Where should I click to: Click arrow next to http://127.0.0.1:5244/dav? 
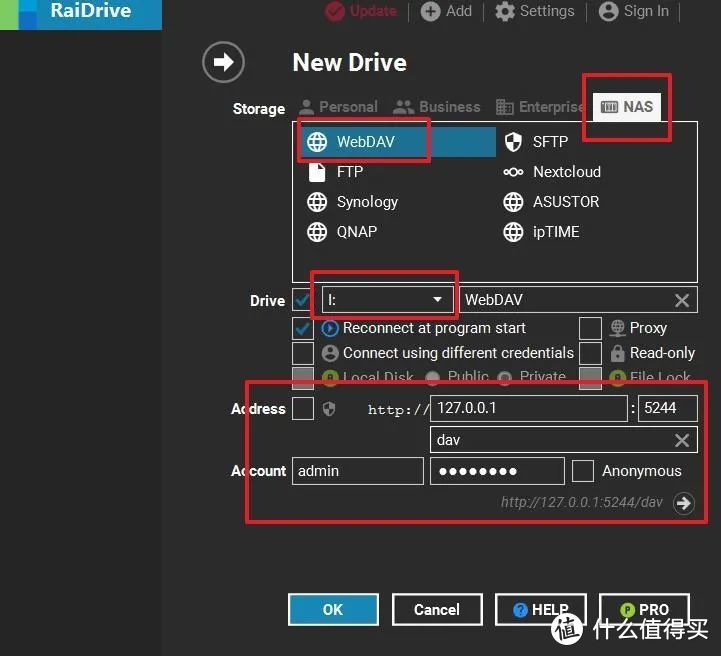(x=684, y=503)
